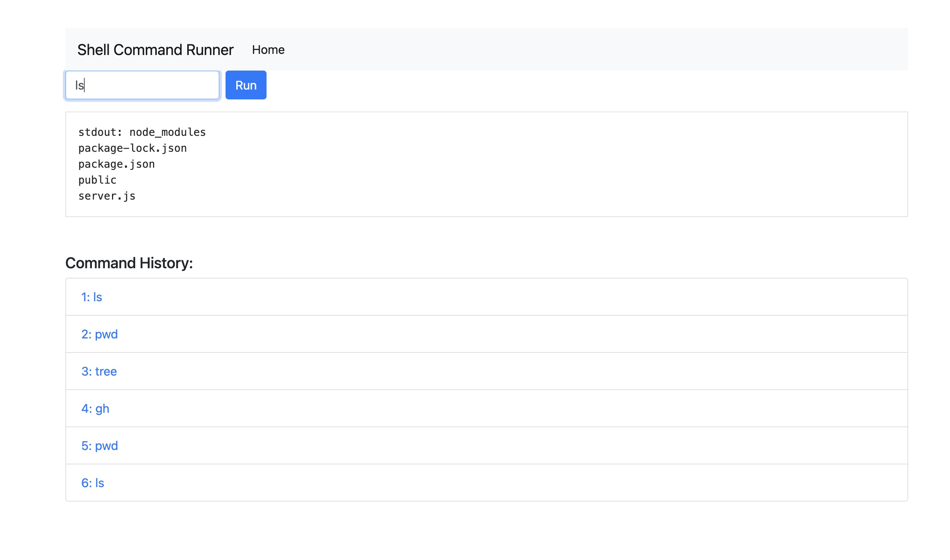The height and width of the screenshot is (560, 950).
Task: Focus the command input field containing ls
Action: coord(142,85)
